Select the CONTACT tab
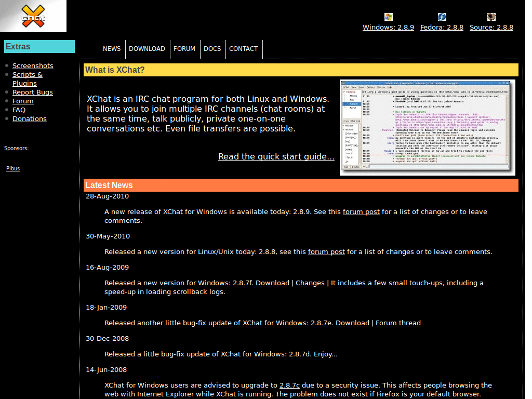The image size is (532, 399). 243,49
